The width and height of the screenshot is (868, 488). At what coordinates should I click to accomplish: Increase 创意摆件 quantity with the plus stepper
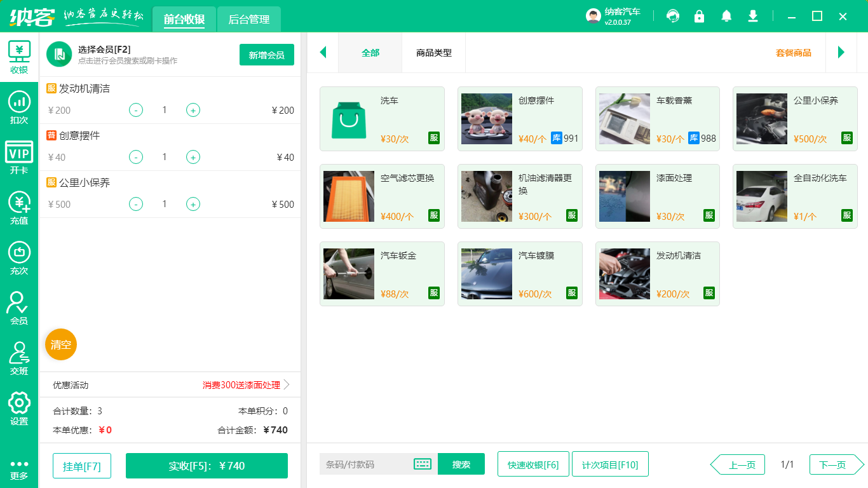193,157
